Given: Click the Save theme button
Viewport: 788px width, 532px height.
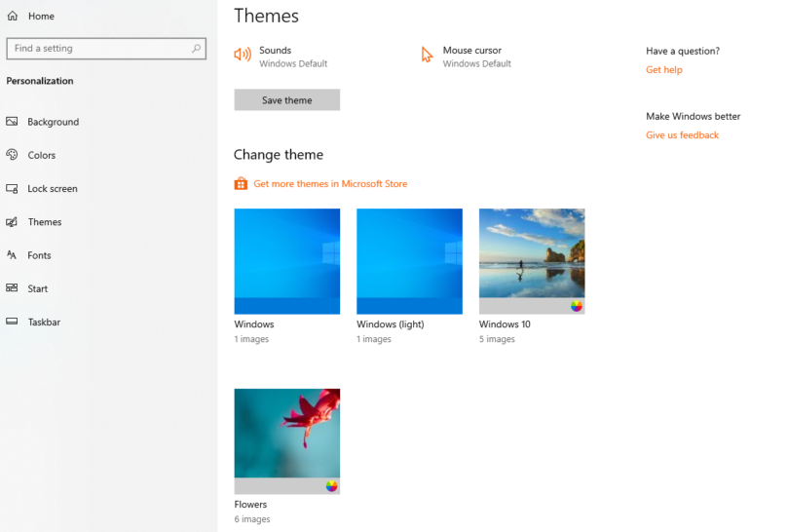Looking at the screenshot, I should (x=287, y=99).
